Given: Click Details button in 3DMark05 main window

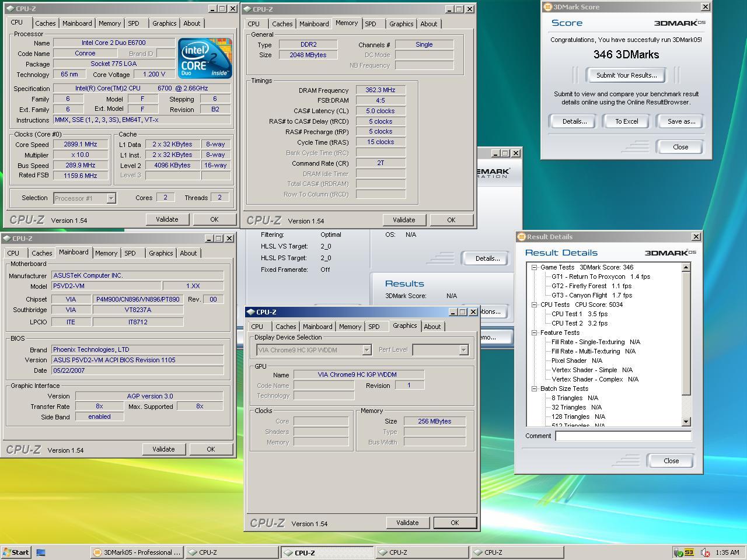Looking at the screenshot, I should tap(487, 258).
